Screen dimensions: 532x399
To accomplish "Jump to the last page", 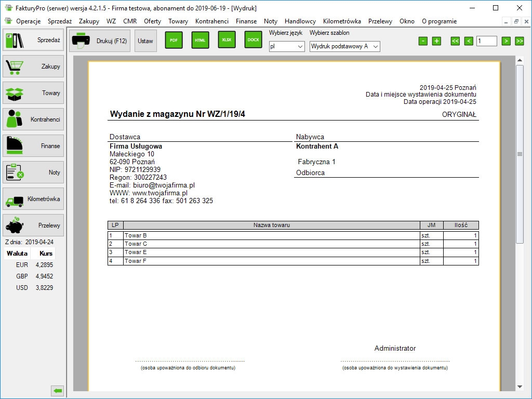I will tap(519, 41).
